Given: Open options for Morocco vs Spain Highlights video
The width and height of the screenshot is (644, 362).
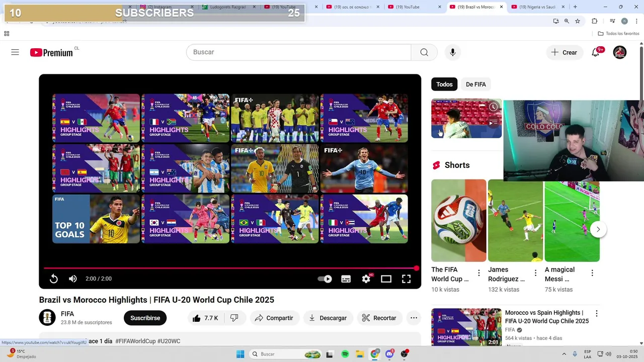Looking at the screenshot, I should coord(597,313).
